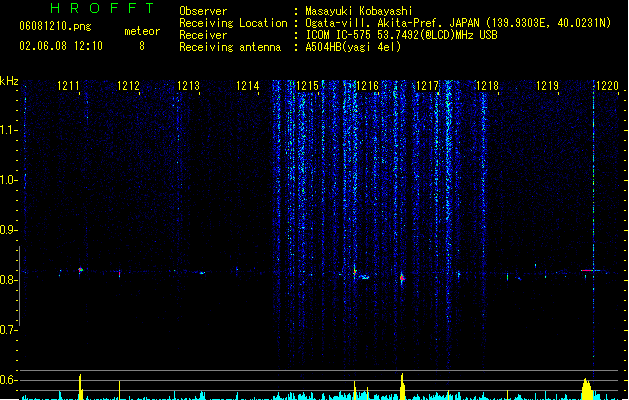Click the HROFFT title text
Viewport: 629px width, 400px height.
103,8
